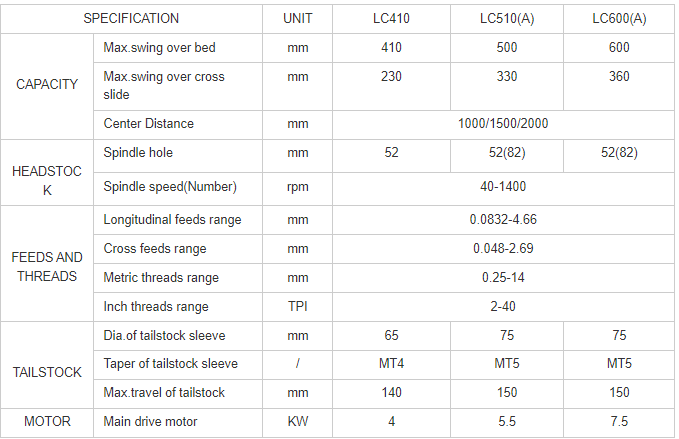679x439 pixels.
Task: Click the 1000/1500/2000 center distance value
Action: pyautogui.click(x=503, y=124)
